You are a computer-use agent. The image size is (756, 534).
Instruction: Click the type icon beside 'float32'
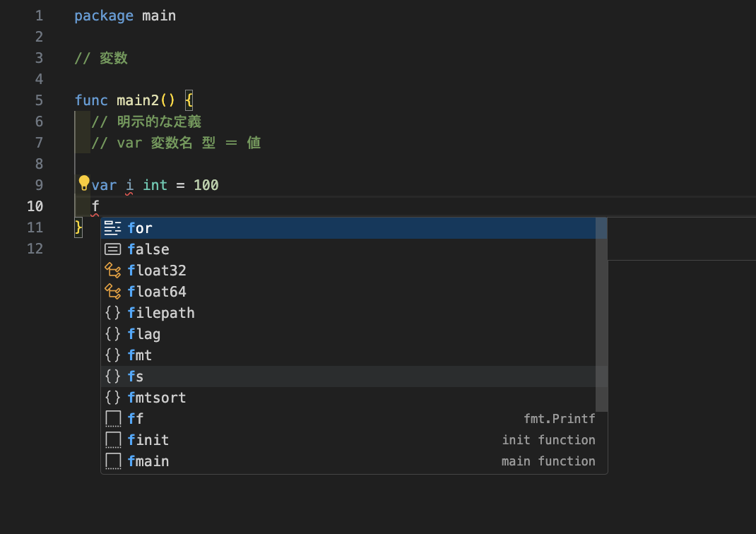tap(113, 271)
